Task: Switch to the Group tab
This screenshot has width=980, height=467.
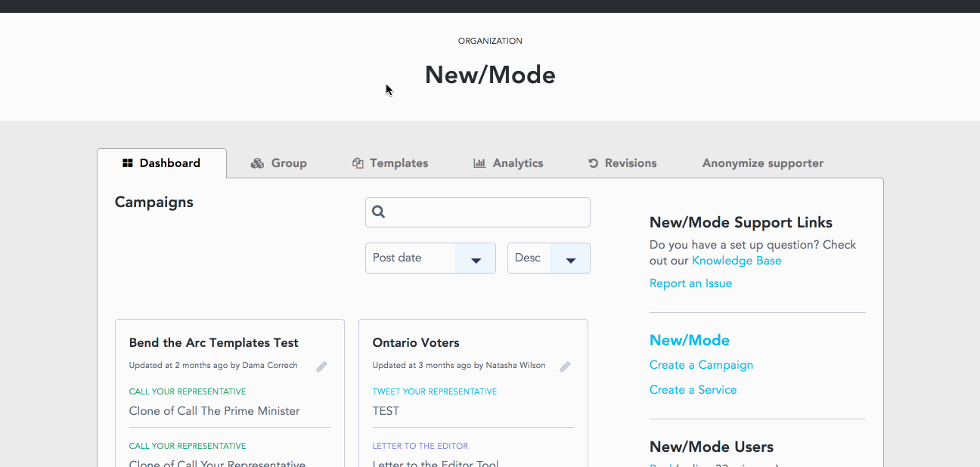Action: 278,163
